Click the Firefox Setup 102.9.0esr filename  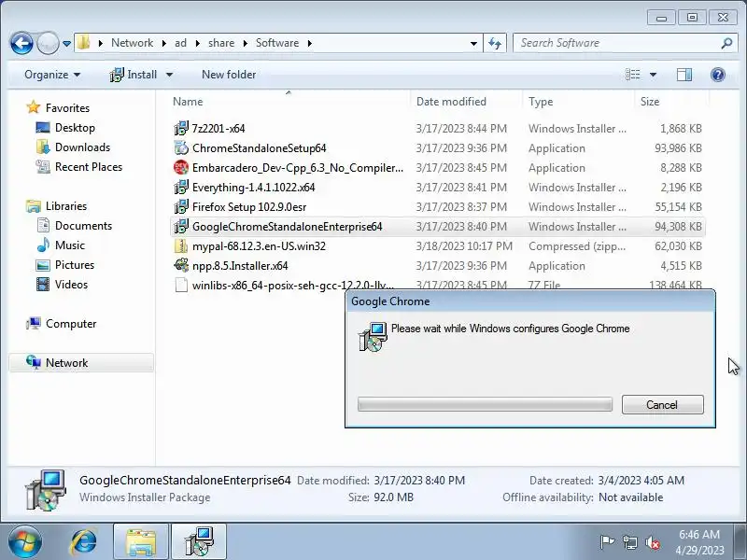249,206
